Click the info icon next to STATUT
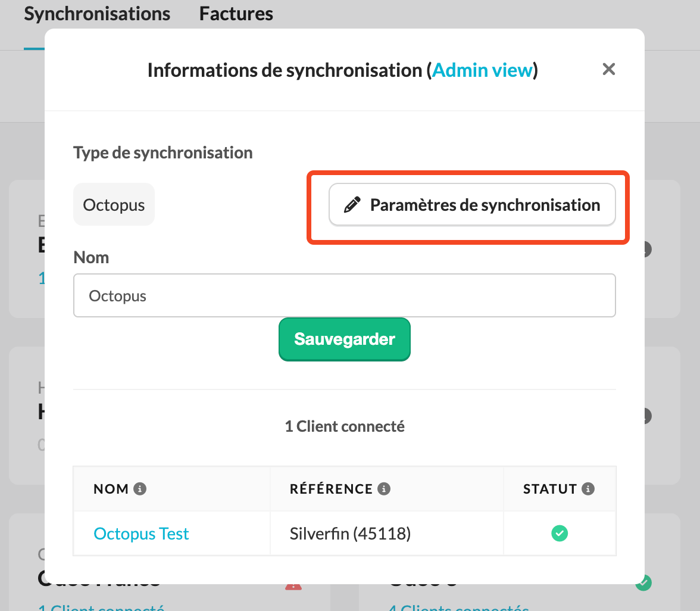This screenshot has height=611, width=700. (588, 488)
